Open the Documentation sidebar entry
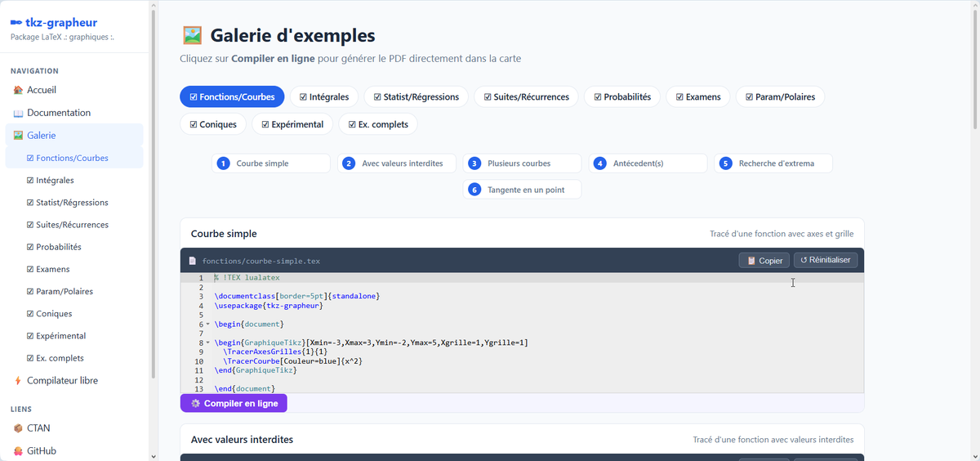Screen dimensions: 980x461 [74, 113]
